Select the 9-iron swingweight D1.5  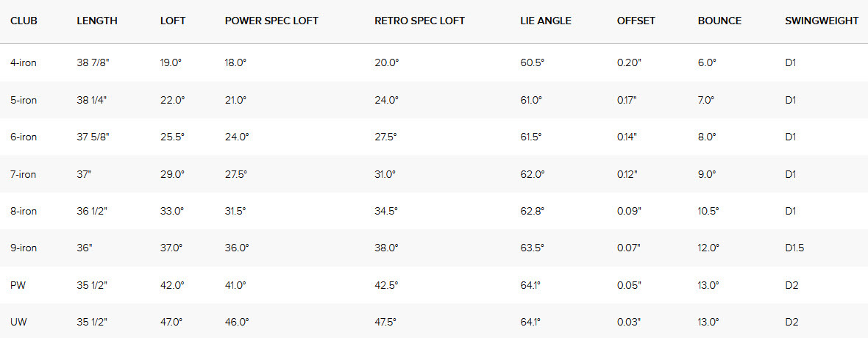pyautogui.click(x=794, y=248)
